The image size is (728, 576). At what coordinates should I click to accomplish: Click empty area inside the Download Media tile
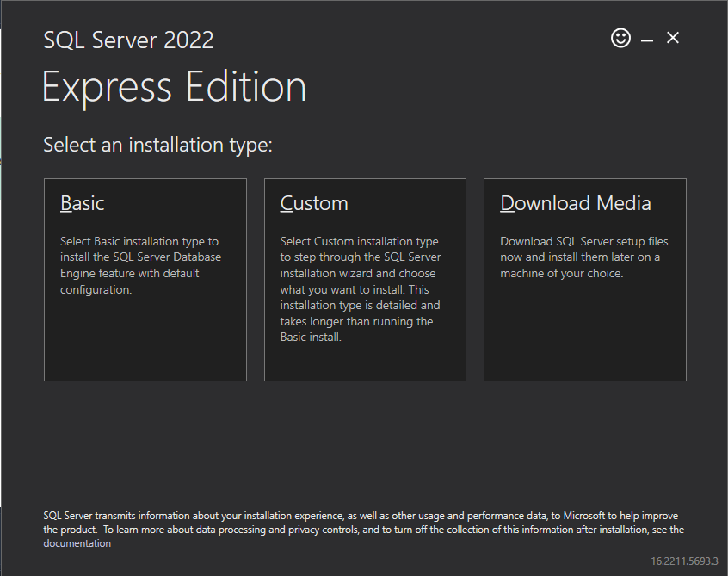(584, 336)
